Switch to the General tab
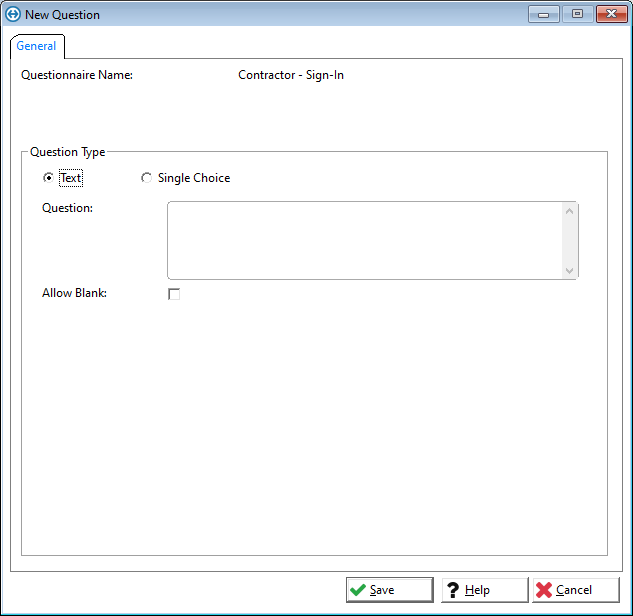 [37, 46]
